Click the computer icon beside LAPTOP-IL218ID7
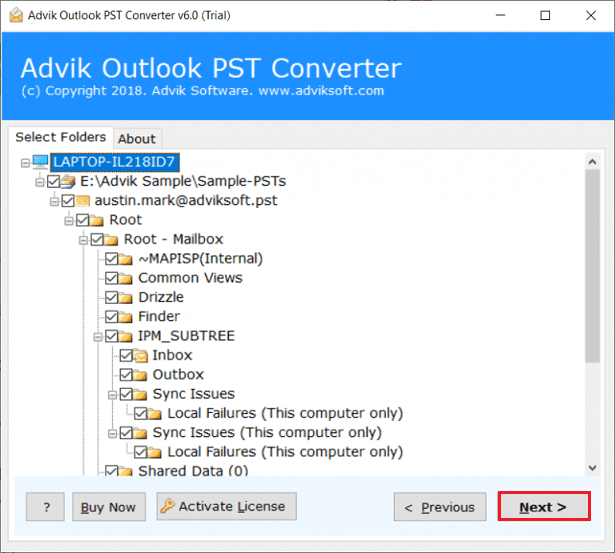The width and height of the screenshot is (615, 553). (40, 162)
